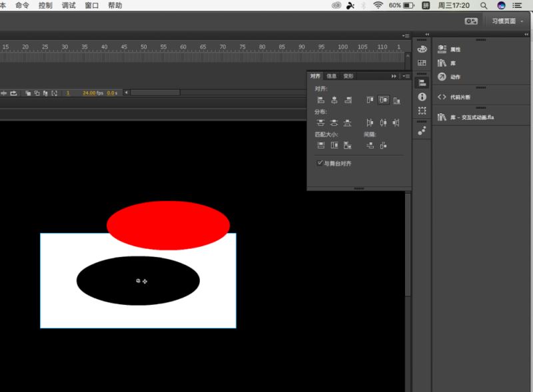The height and width of the screenshot is (392, 533).
Task: Open the 习惯页面 workspace dropdown
Action: (507, 21)
